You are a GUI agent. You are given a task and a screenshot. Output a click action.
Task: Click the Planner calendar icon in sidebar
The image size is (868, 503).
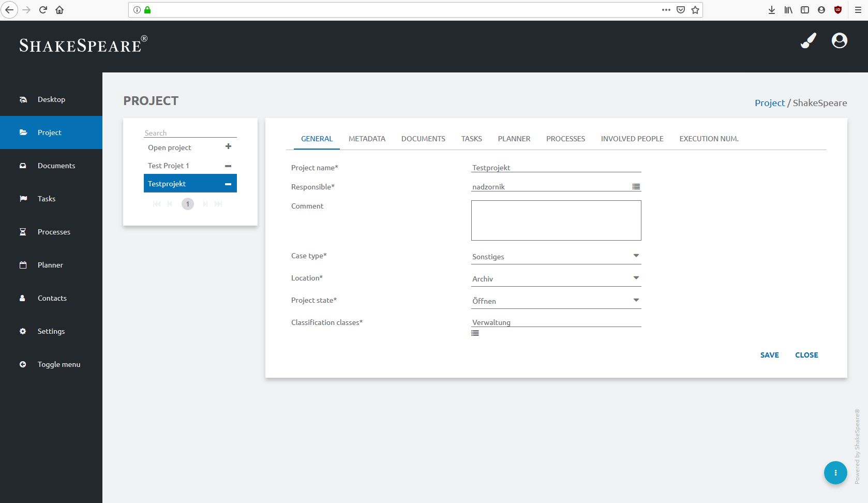23,265
